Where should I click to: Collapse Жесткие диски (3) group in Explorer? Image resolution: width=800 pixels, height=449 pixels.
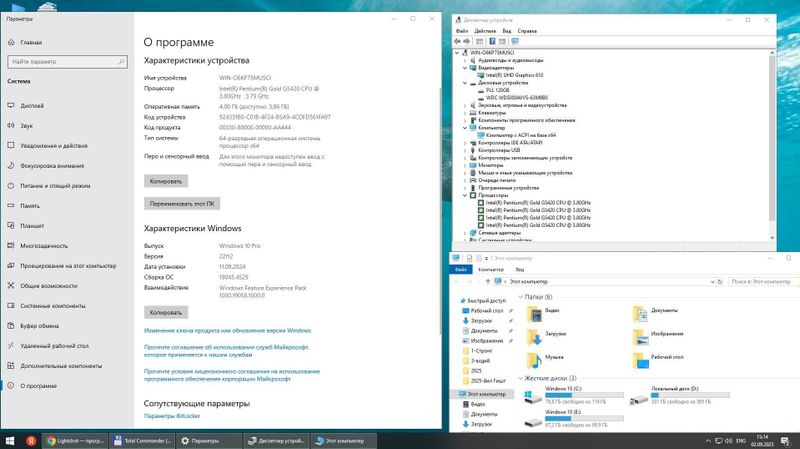(520, 379)
